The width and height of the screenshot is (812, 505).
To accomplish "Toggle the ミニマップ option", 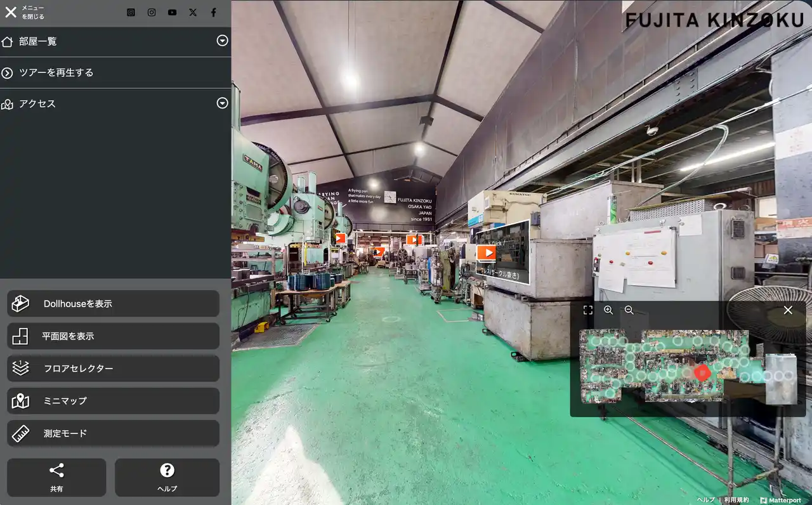I will tap(113, 401).
